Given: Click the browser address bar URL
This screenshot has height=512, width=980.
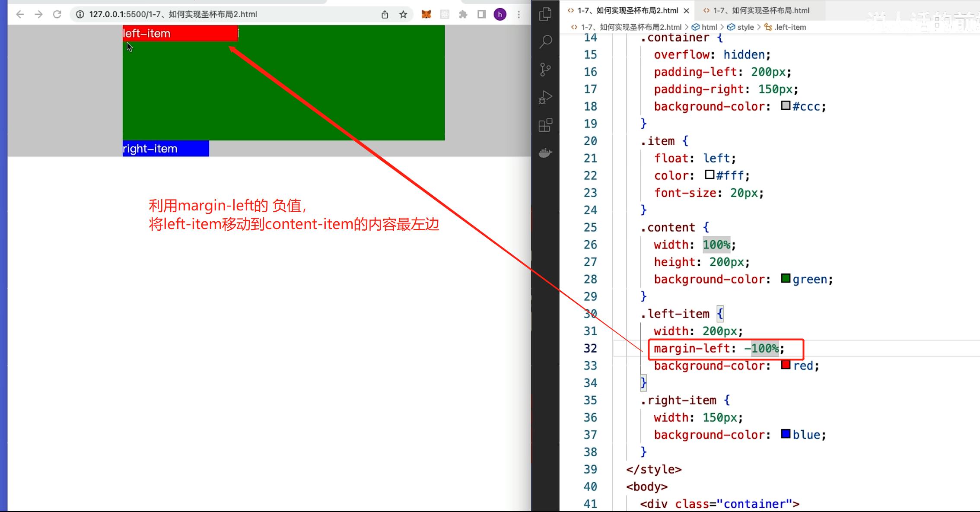Looking at the screenshot, I should click(173, 14).
